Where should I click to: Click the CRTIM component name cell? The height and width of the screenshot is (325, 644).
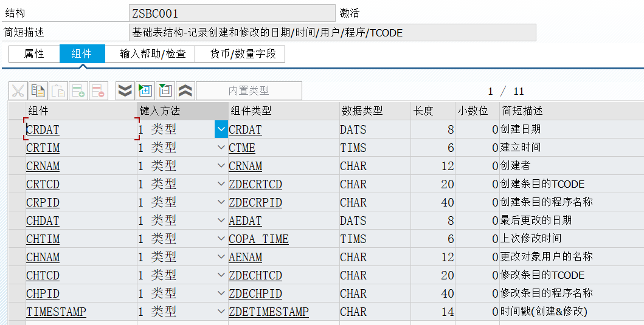click(81, 148)
